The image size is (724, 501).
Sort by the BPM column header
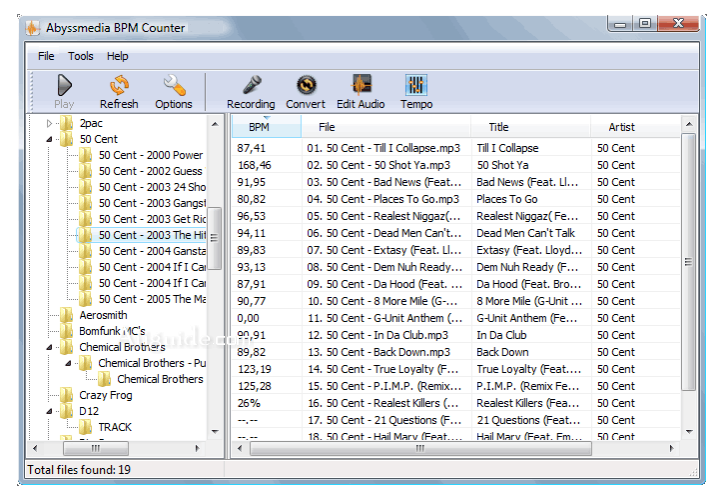point(266,127)
